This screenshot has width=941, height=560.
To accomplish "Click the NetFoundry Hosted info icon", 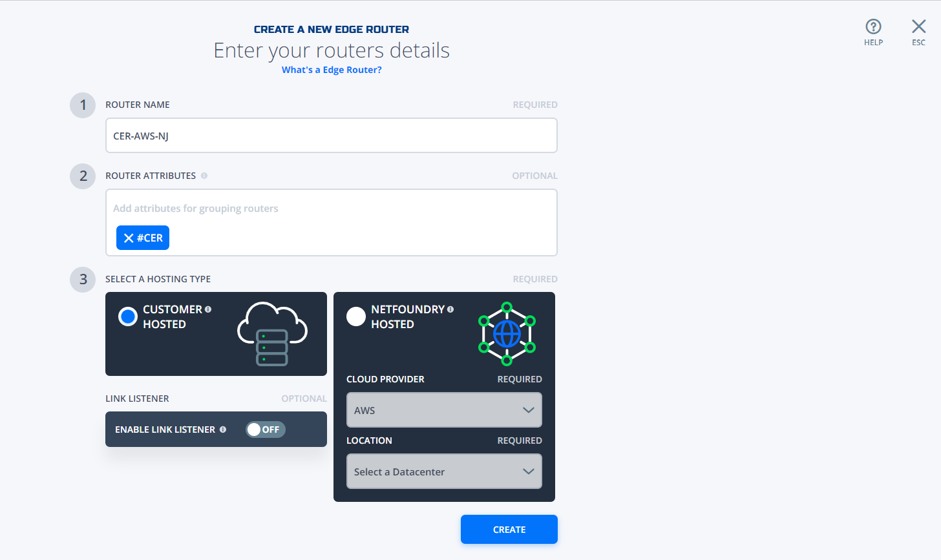I will 450,309.
